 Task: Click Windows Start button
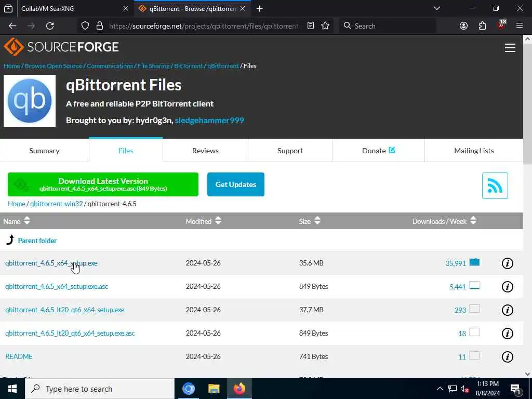point(12,389)
